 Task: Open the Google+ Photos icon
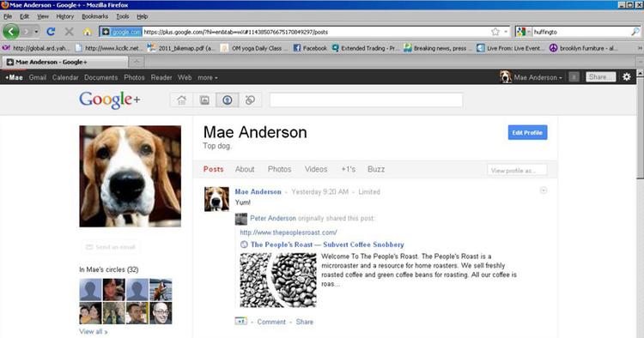point(204,100)
